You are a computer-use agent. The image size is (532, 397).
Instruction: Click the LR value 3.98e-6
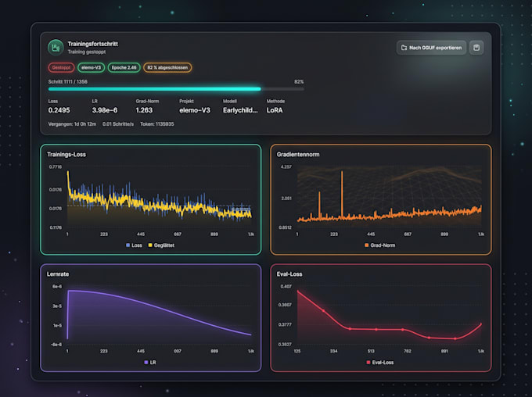[x=105, y=110]
